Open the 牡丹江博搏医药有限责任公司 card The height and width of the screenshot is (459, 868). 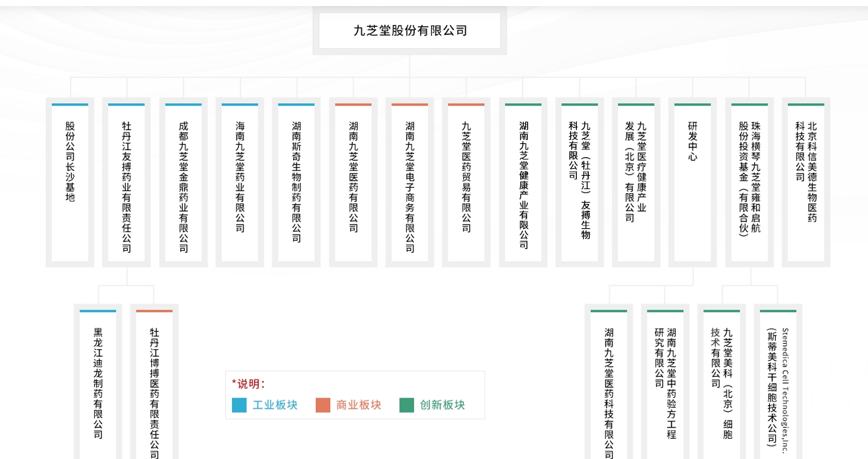point(155,382)
